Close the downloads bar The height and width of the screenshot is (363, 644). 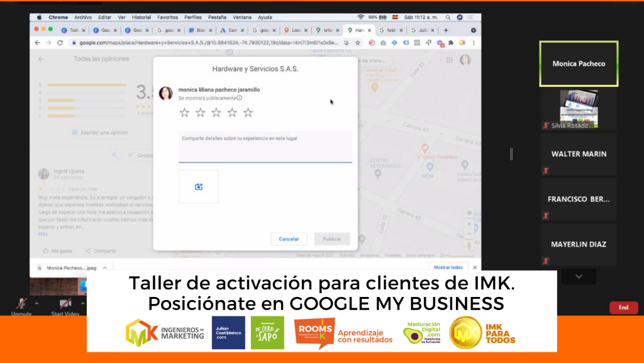(x=475, y=267)
